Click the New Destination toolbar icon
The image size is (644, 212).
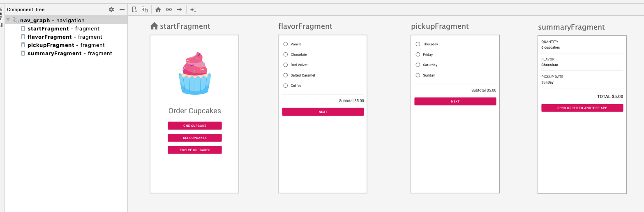(134, 9)
